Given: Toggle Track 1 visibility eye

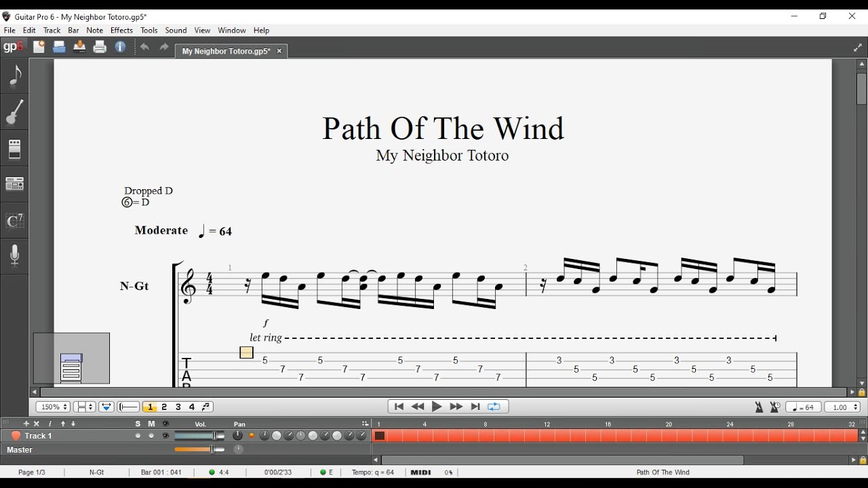Looking at the screenshot, I should pyautogui.click(x=165, y=436).
